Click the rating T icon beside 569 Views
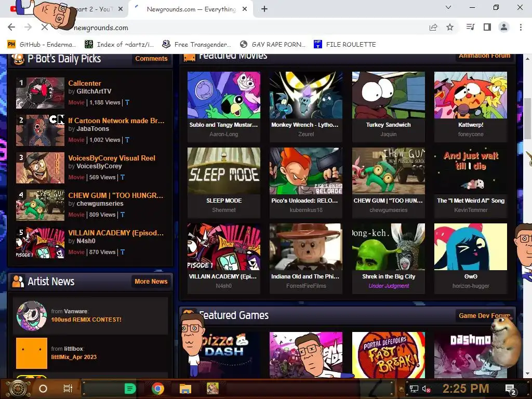This screenshot has width=532, height=399. click(123, 177)
